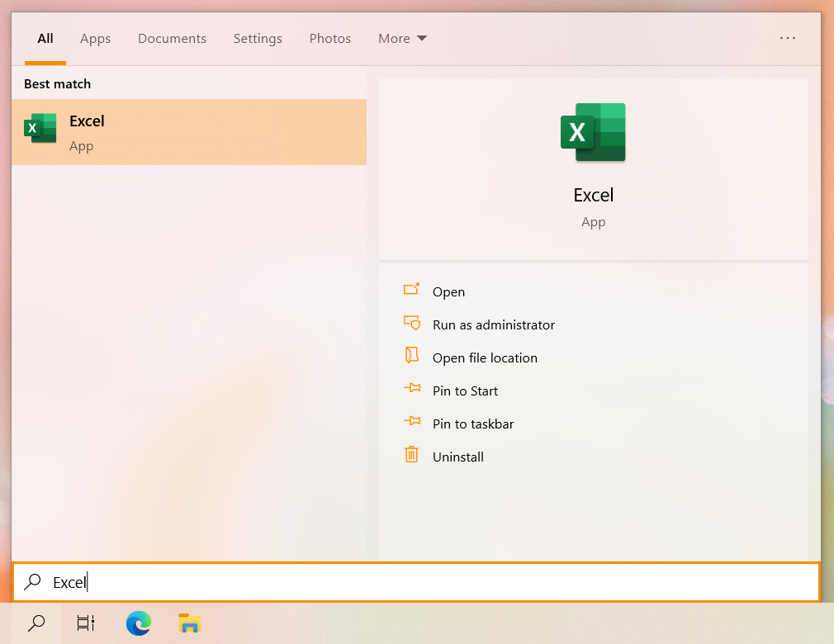Click the taskbar Search icon
Image resolution: width=834 pixels, height=644 pixels.
(x=36, y=623)
